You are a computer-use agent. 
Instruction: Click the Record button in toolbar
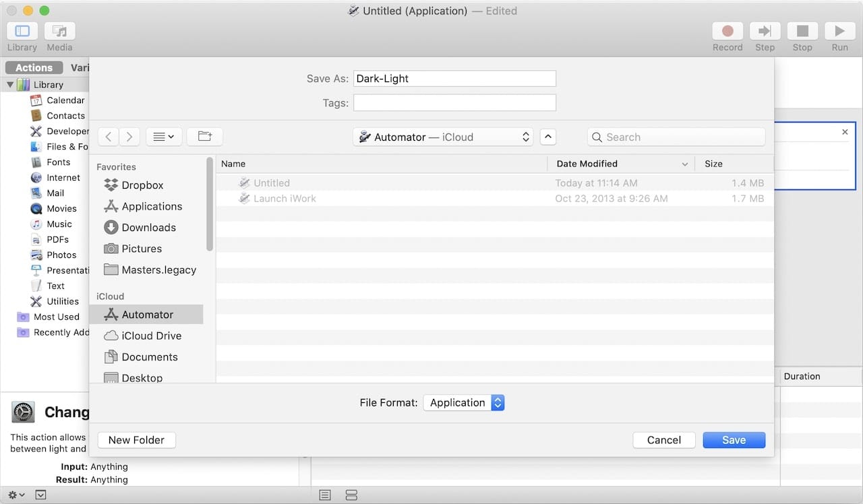pos(727,31)
